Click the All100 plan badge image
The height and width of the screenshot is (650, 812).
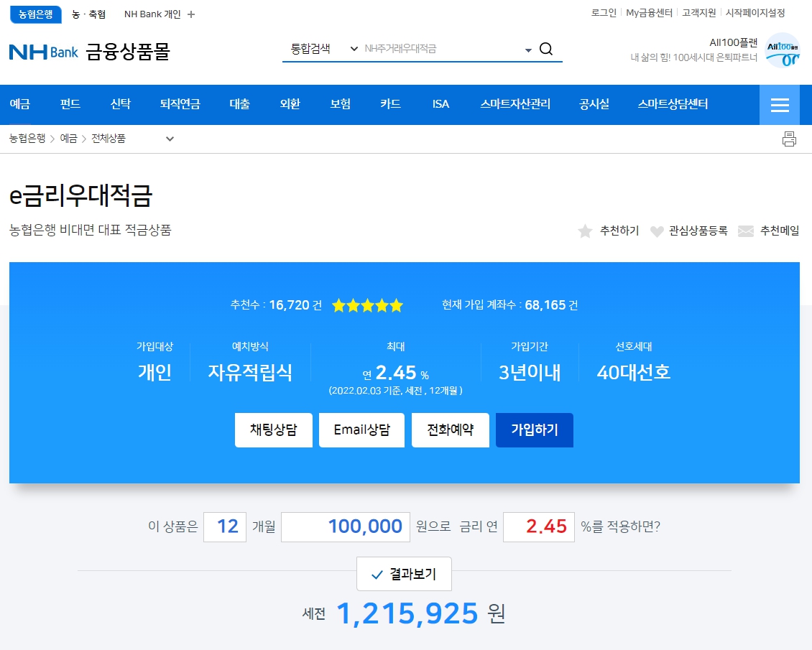pyautogui.click(x=782, y=50)
